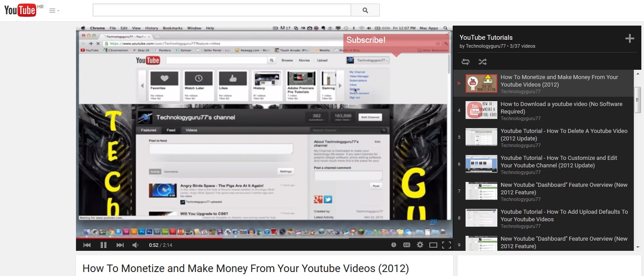644x276 pixels.
Task: Select the 'How to Download' video thumbnail
Action: coord(481,110)
